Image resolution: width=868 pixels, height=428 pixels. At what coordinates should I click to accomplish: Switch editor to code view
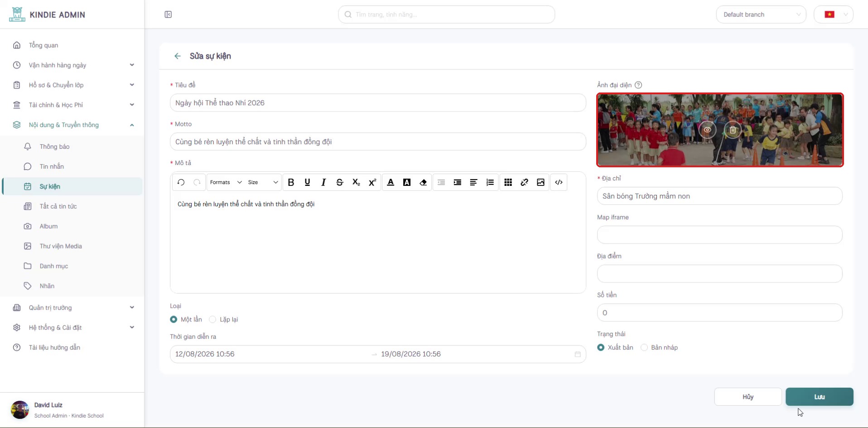559,182
